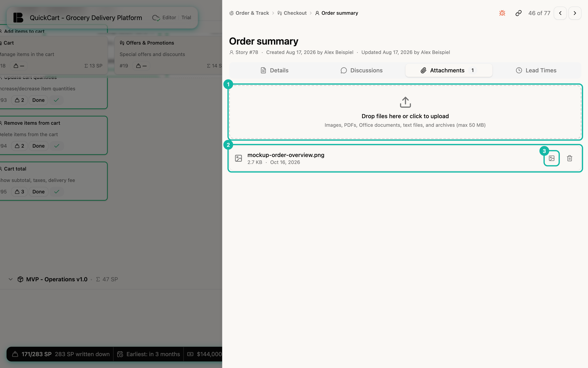Click the cloud sync status icon
This screenshot has height=368, width=588.
pos(156,18)
